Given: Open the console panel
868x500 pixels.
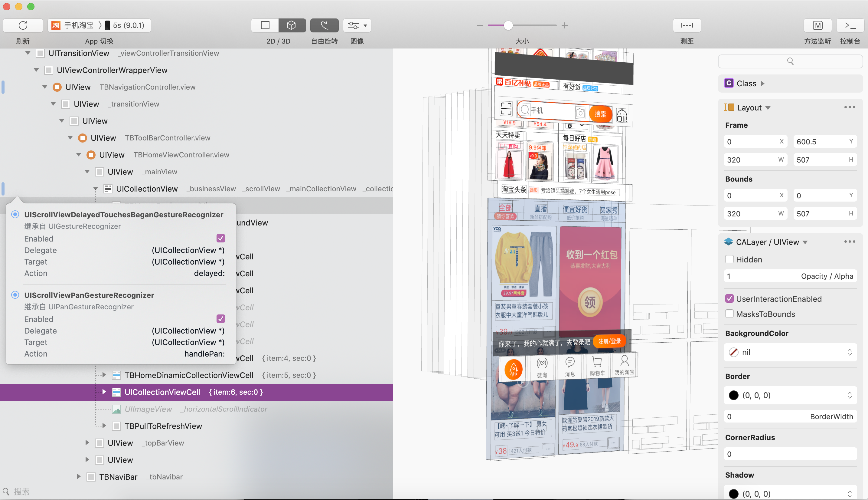Looking at the screenshot, I should (850, 25).
